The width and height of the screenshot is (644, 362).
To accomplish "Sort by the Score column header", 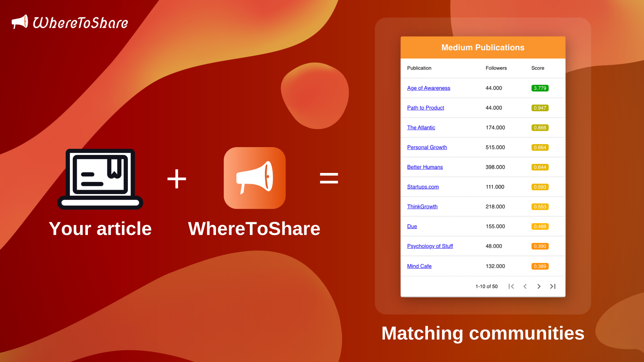I will click(538, 68).
